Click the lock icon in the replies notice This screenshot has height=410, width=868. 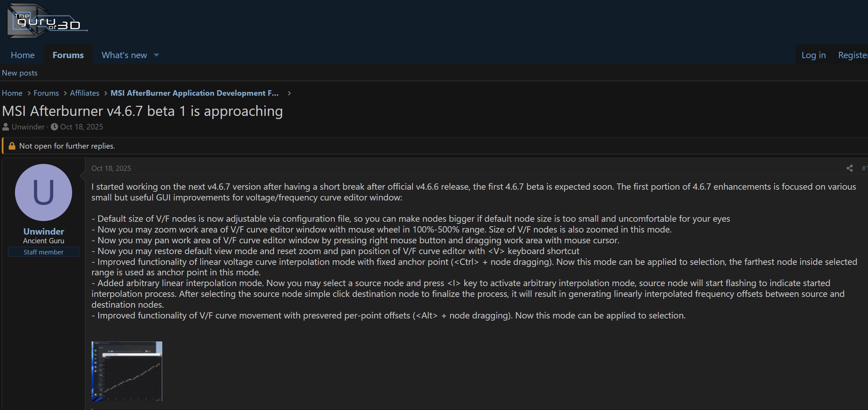click(x=12, y=146)
